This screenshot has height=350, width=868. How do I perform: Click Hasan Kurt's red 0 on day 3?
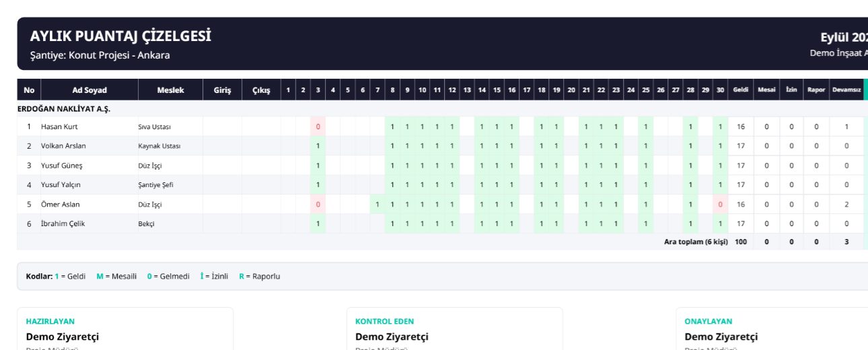pos(318,127)
